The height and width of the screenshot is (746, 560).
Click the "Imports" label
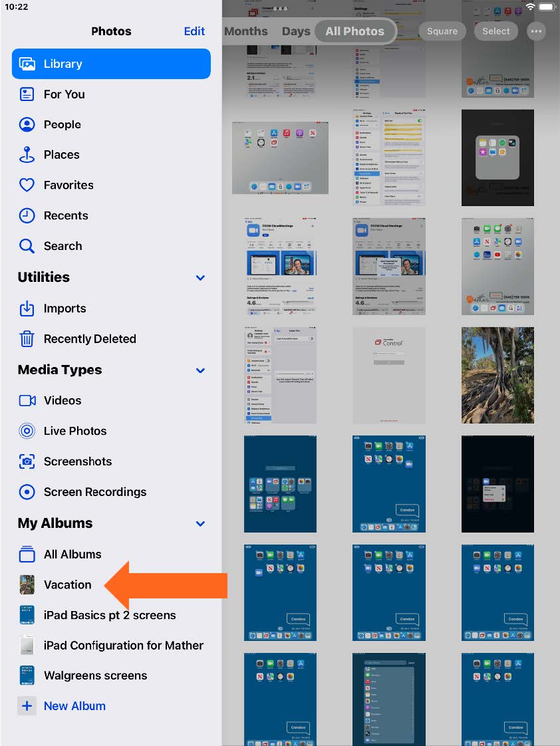[65, 309]
